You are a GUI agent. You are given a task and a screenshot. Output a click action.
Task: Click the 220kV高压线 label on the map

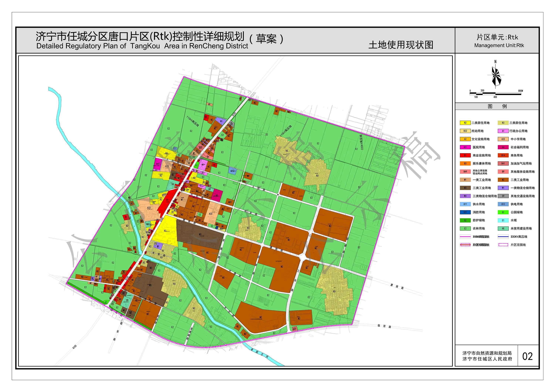(362, 142)
